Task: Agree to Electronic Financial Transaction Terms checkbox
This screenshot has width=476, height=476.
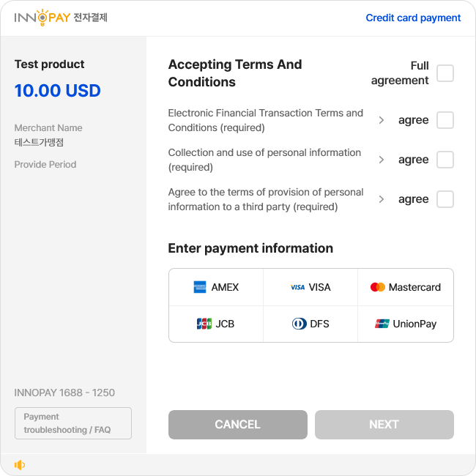Action: coord(445,120)
